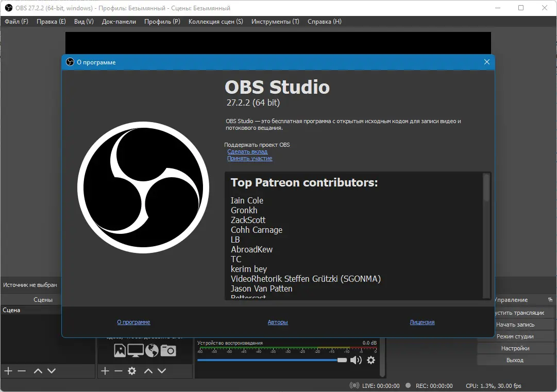This screenshot has height=392, width=557.
Task: Remove the selected scene with the minus icon
Action: click(22, 371)
